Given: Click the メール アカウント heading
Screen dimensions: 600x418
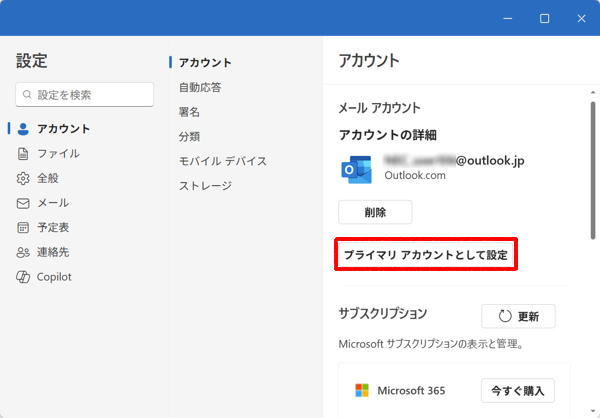Looking at the screenshot, I should coord(380,108).
